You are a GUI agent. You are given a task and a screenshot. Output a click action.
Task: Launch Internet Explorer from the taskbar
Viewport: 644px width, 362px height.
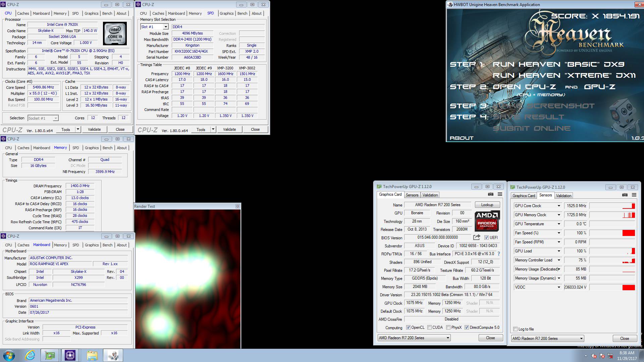(x=30, y=355)
